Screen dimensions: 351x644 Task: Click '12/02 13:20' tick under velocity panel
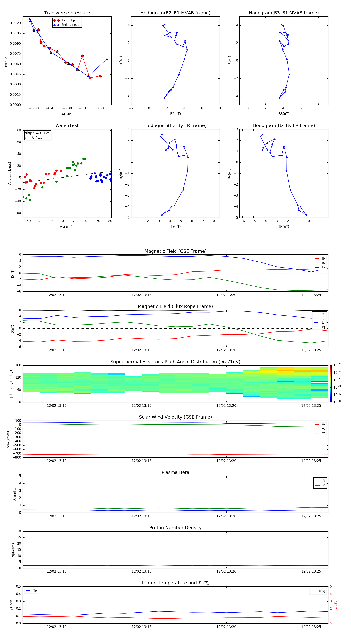[x=226, y=461]
